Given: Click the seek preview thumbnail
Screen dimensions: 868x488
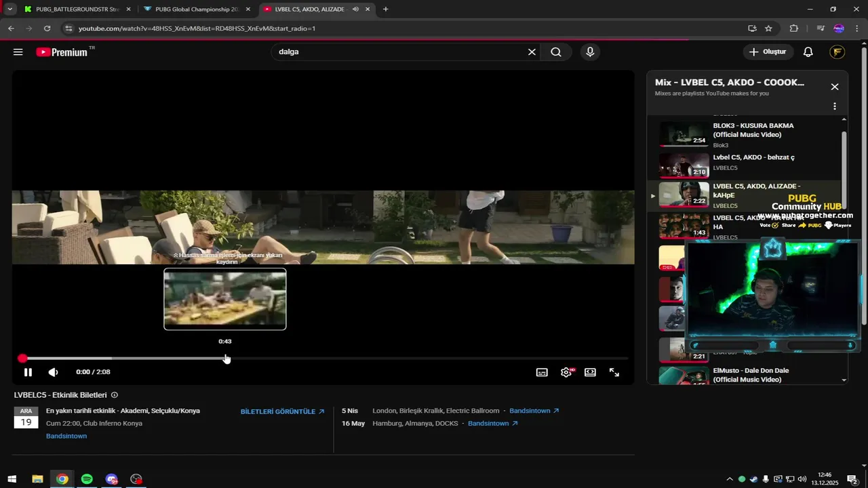Looking at the screenshot, I should pos(225,299).
